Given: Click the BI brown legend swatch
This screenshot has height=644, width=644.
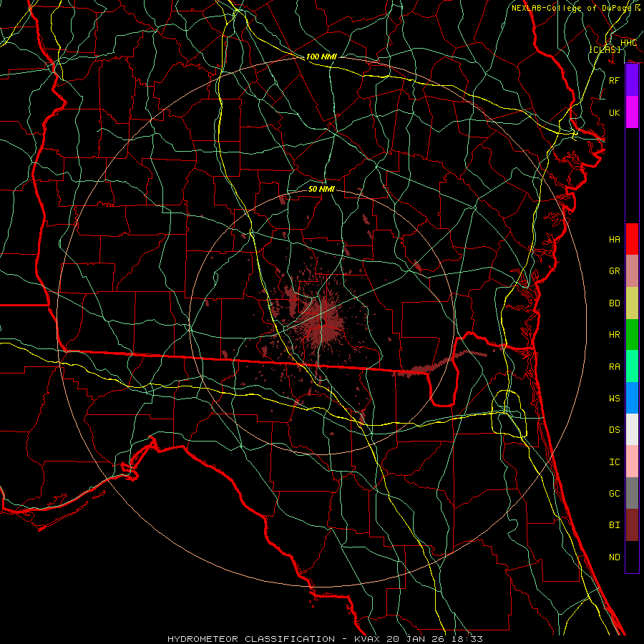Looking at the screenshot, I should click(x=632, y=525).
